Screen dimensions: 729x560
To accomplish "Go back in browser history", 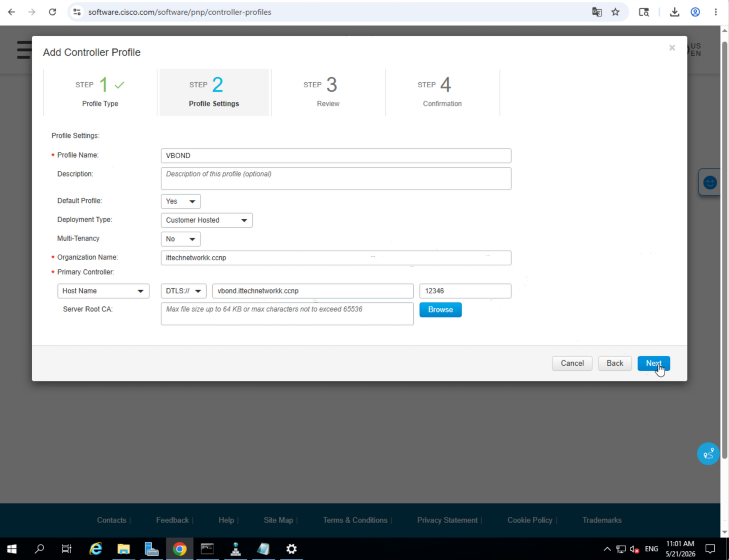I will coord(12,12).
